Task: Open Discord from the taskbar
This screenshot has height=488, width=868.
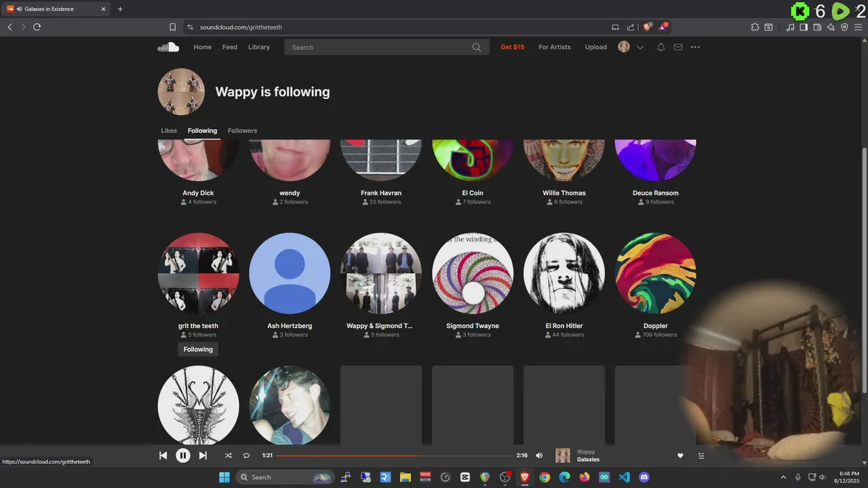Action: coord(644,477)
